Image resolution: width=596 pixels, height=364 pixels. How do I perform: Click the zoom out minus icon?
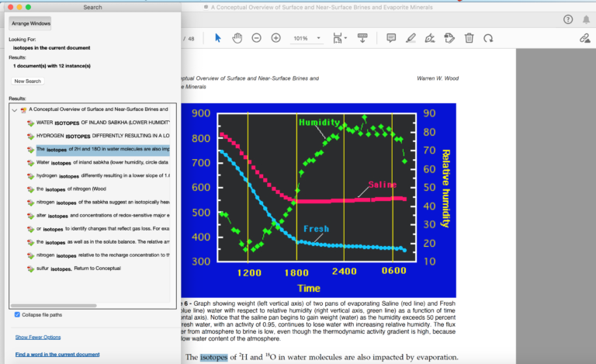(256, 38)
